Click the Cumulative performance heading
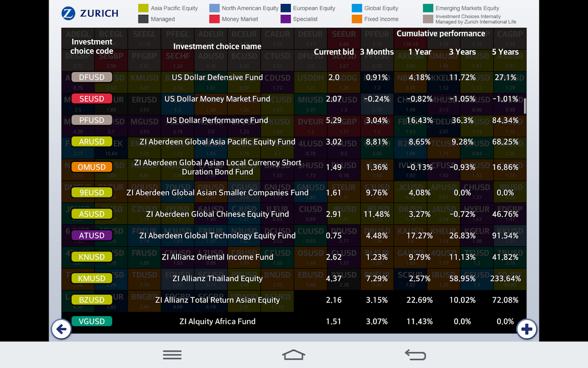Image resolution: width=588 pixels, height=368 pixels. point(441,34)
